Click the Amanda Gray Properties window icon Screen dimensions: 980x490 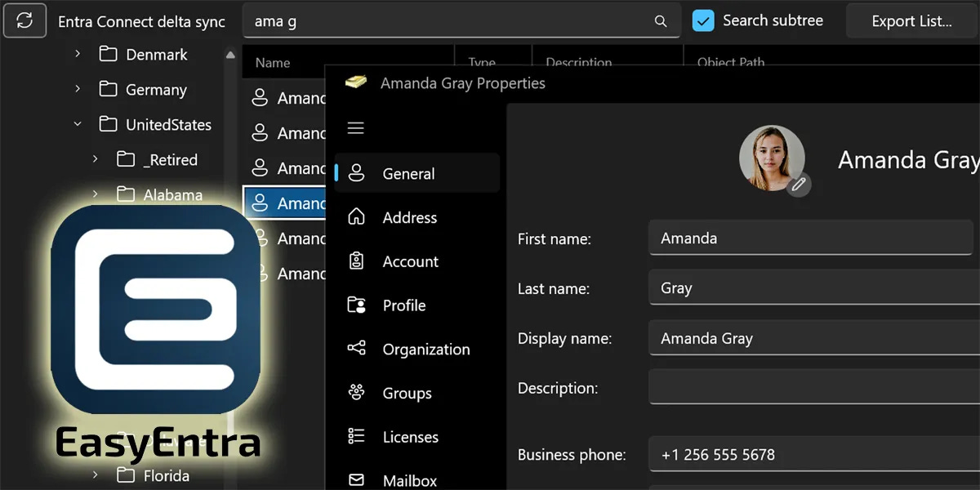(356, 82)
